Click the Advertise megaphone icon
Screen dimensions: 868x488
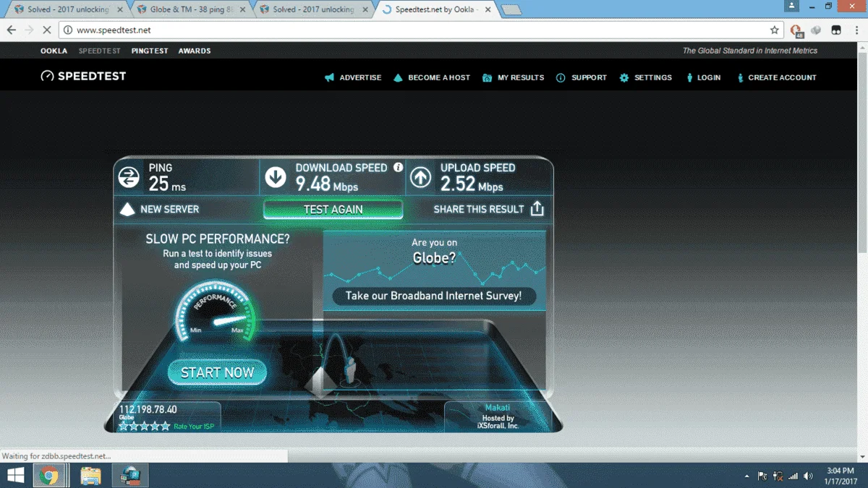330,77
